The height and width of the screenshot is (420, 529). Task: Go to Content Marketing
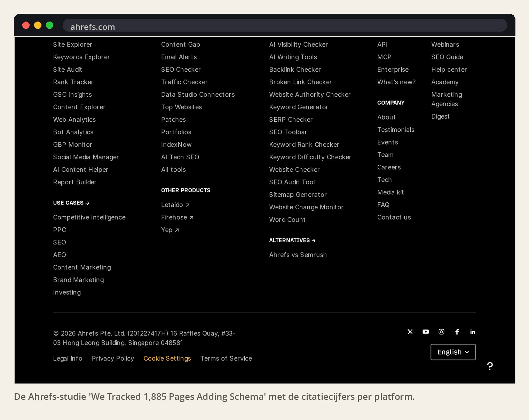[82, 267]
